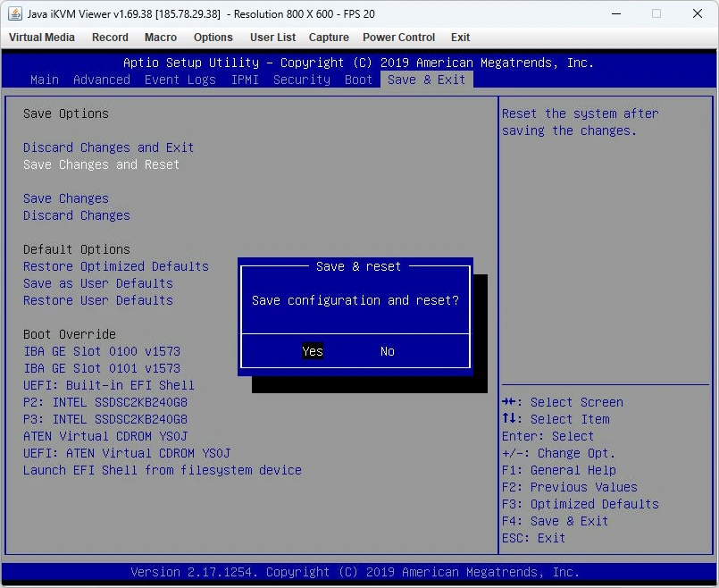Select P2: INTEL SSDSC2KB240G8 boot device

(105, 402)
